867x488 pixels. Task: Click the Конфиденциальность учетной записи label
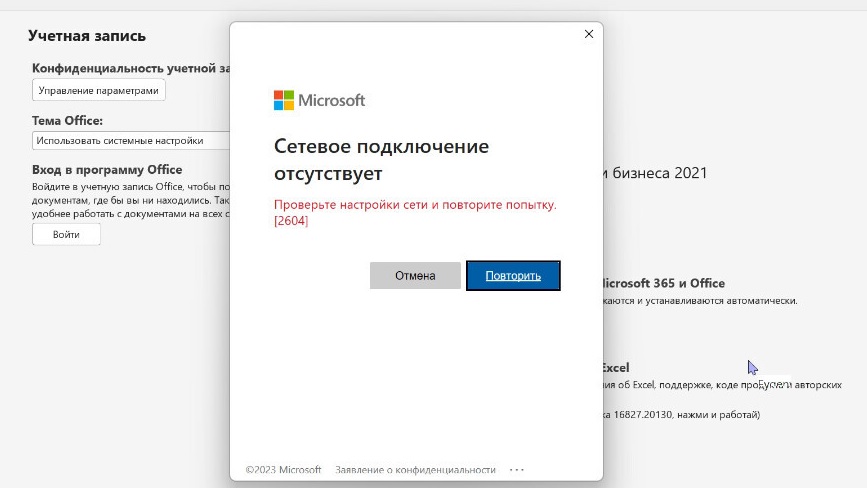[x=131, y=69]
